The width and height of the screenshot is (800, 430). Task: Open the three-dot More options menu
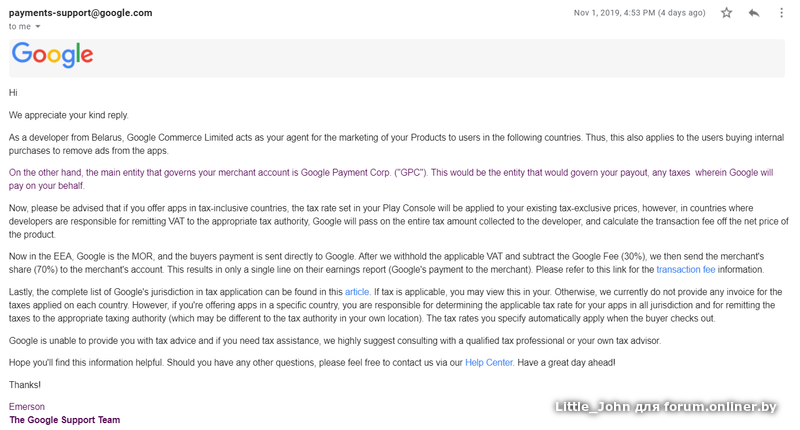(780, 13)
